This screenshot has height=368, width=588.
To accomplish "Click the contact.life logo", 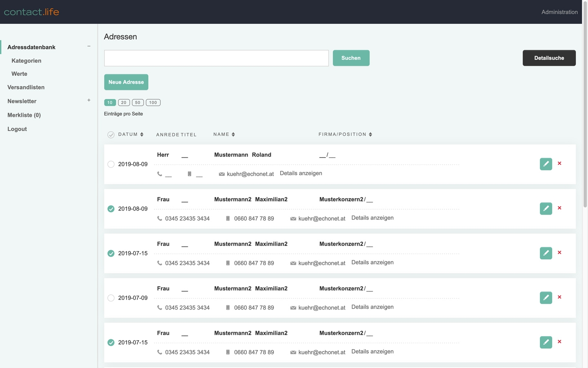I will [x=31, y=12].
